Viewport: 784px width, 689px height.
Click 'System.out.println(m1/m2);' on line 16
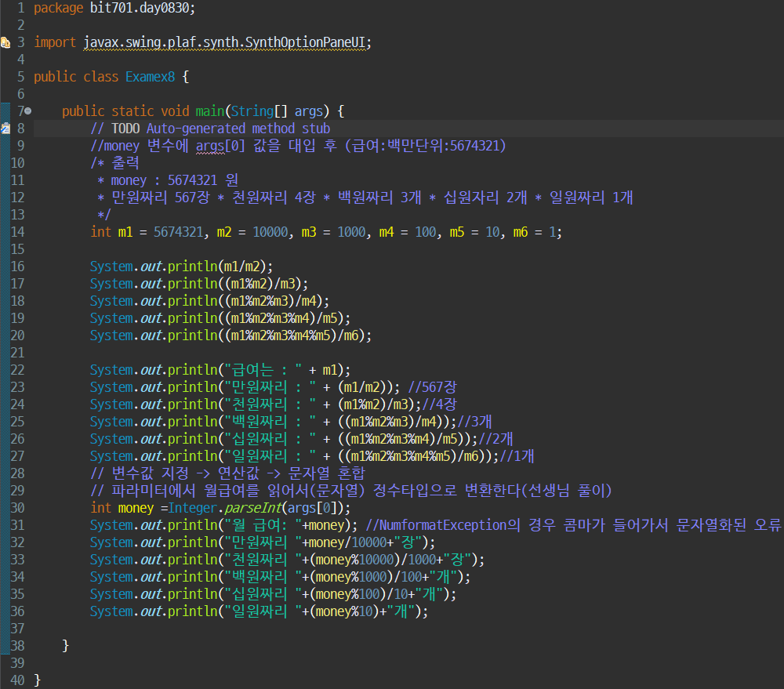point(182,267)
